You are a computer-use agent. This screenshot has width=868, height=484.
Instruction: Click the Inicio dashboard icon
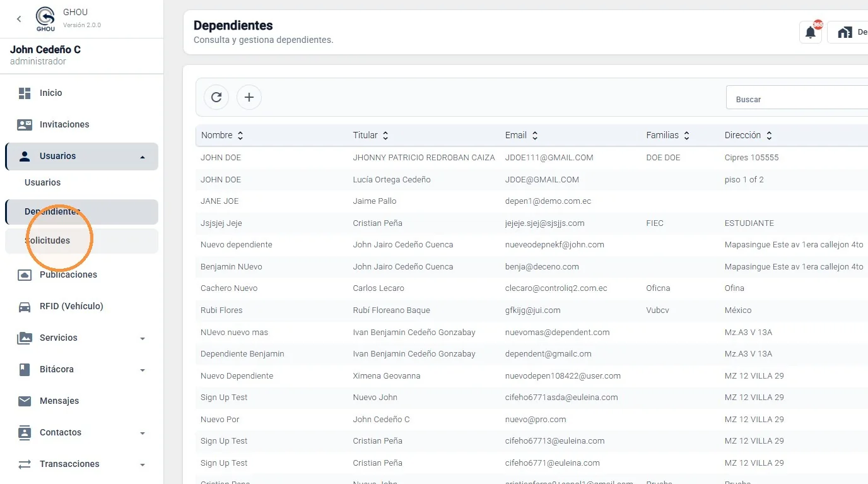click(25, 93)
